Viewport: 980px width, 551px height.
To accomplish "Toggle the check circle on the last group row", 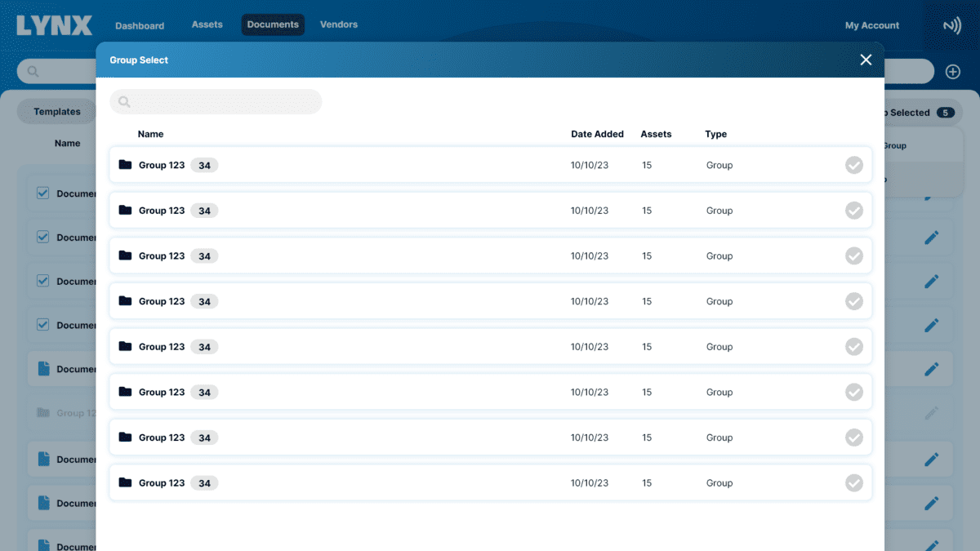I will [853, 483].
